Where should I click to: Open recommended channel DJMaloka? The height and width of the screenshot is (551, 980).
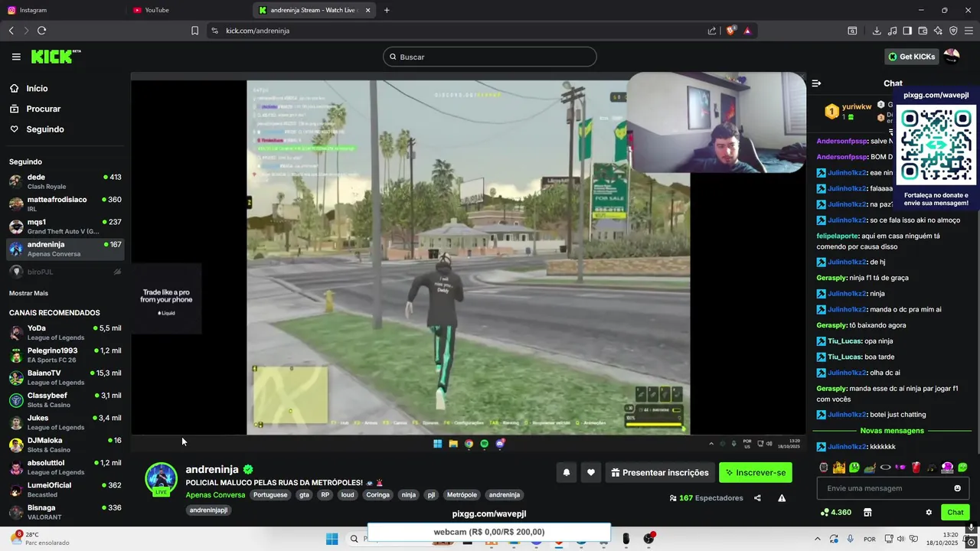coord(65,445)
